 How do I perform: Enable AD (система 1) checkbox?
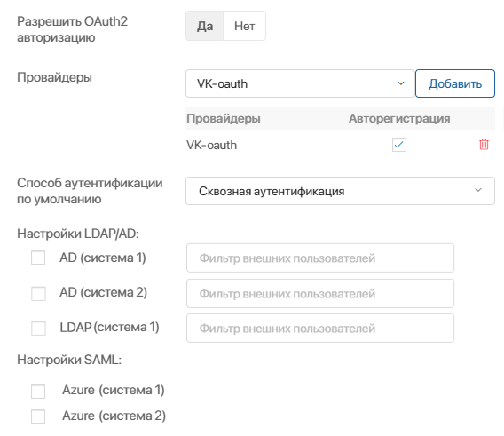[38, 258]
